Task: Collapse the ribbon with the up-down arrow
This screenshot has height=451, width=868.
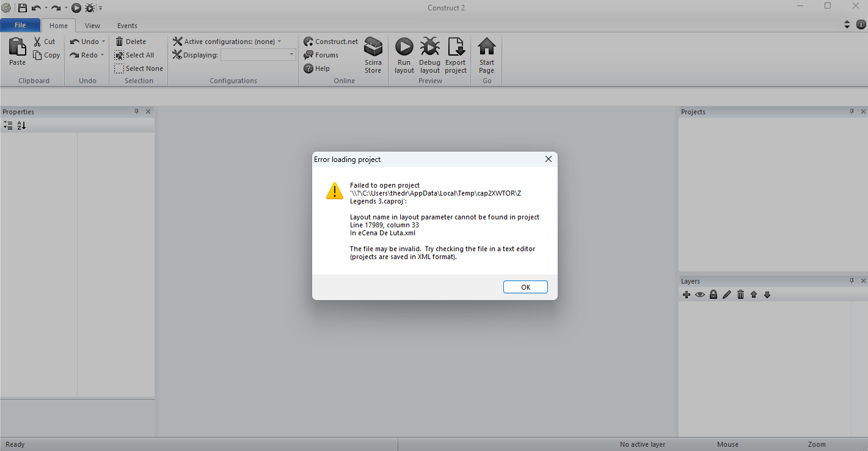Action: pyautogui.click(x=847, y=25)
